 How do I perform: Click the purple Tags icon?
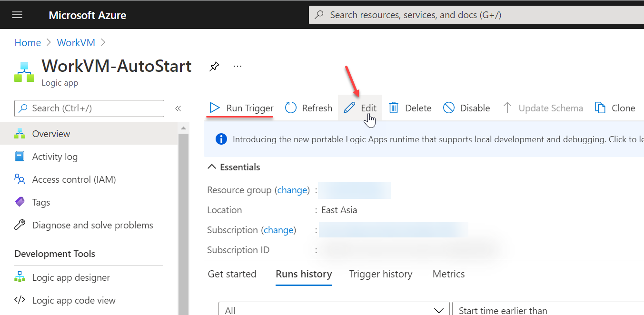click(20, 202)
